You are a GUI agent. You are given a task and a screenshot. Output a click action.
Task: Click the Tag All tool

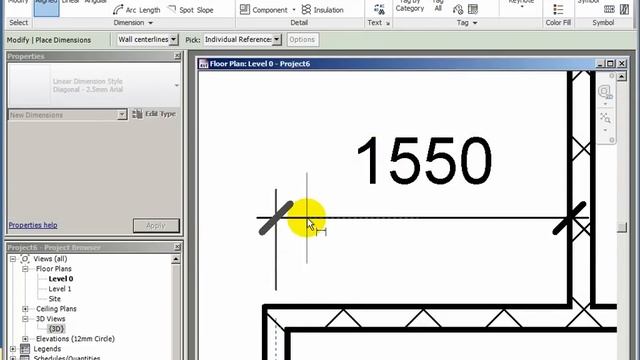[438, 6]
